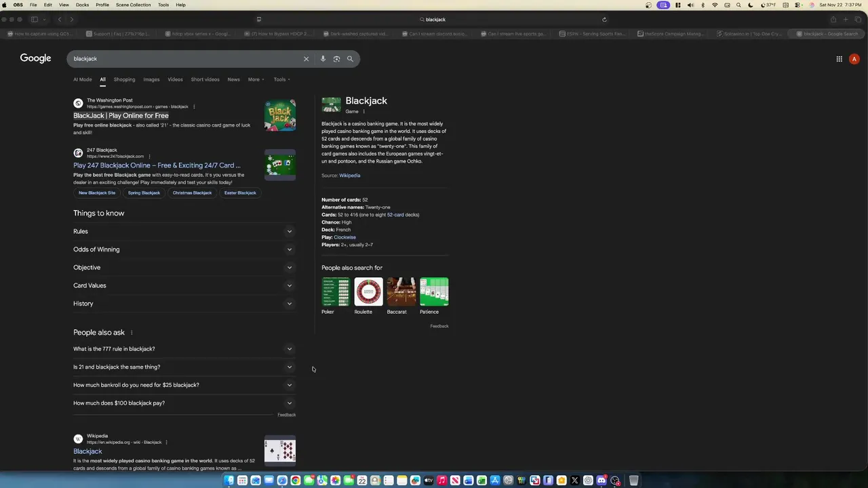Open Google Chrome from the Dock
This screenshot has width=868, height=488.
(296, 481)
